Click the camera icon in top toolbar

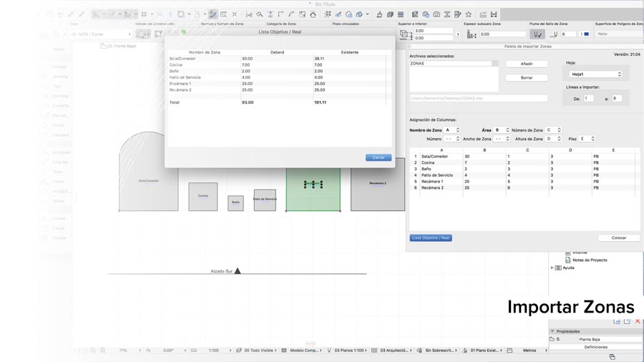[436, 14]
